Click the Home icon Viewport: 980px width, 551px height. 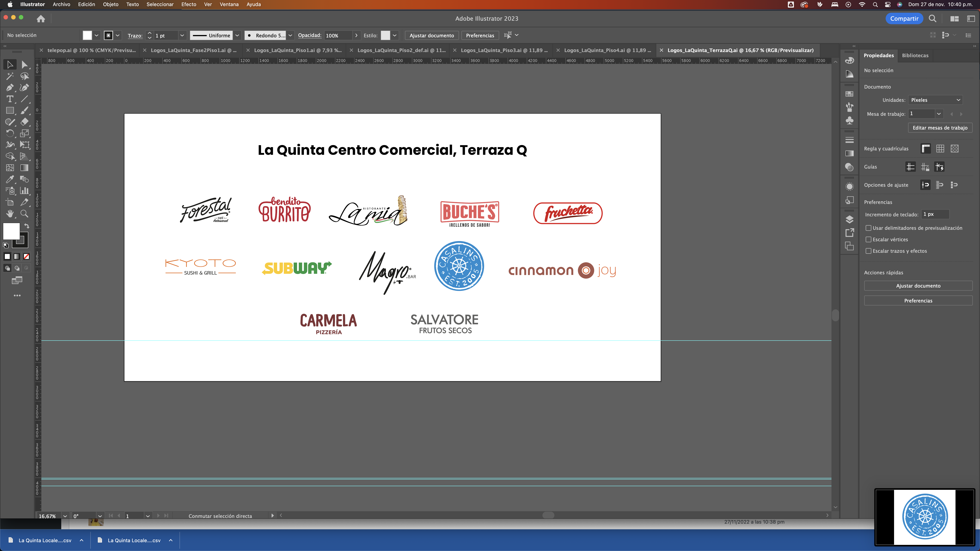coord(41,19)
